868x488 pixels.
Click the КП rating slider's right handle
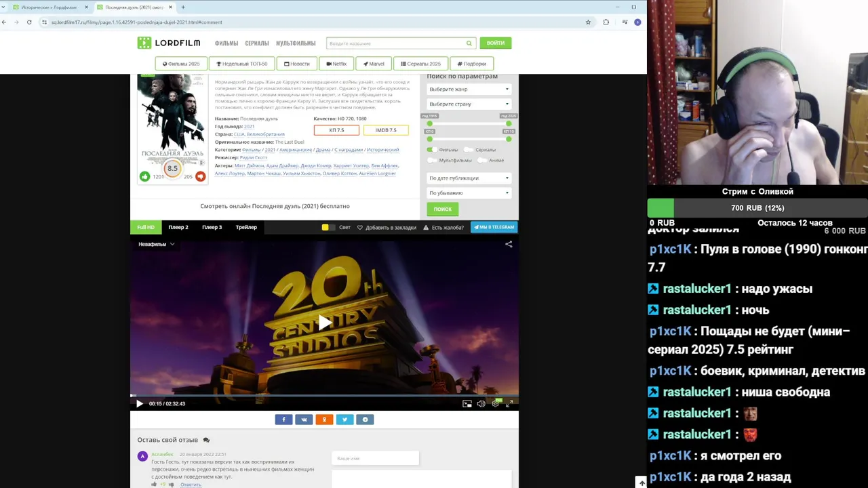point(509,138)
